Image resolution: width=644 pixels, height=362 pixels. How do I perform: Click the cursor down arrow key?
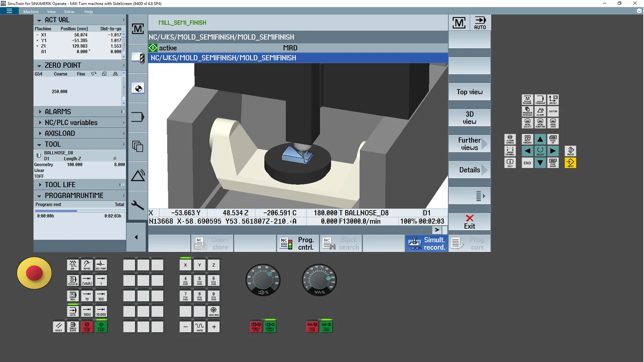(x=540, y=163)
